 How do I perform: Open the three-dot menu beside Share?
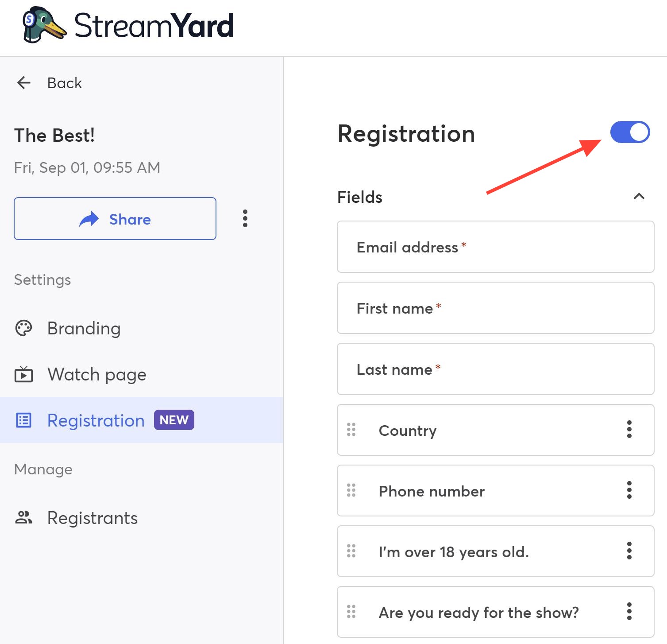coord(245,219)
